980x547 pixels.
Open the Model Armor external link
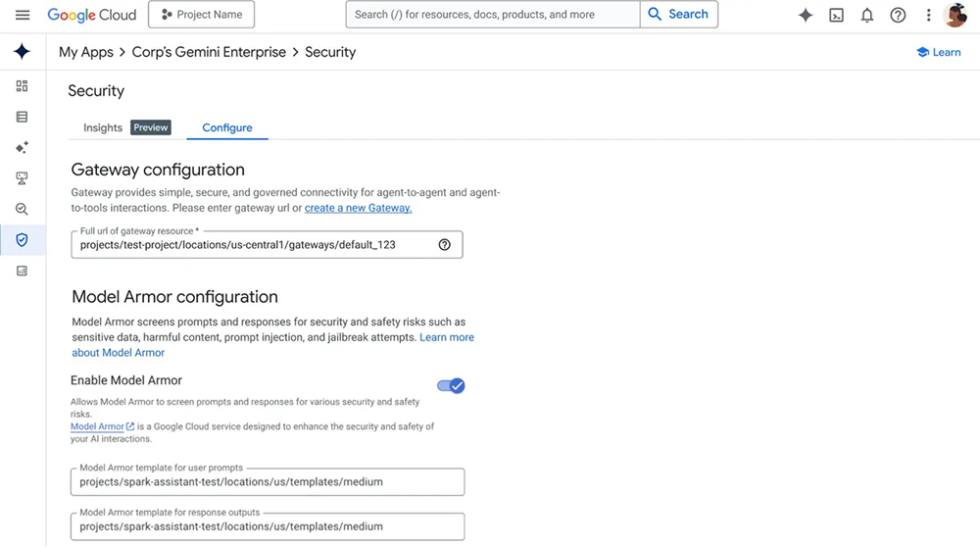click(103, 426)
